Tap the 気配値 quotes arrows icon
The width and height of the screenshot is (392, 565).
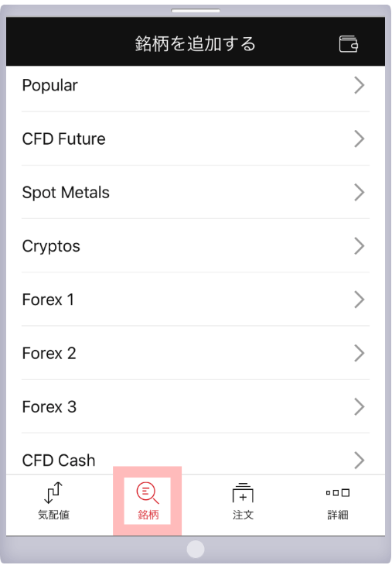click(53, 492)
